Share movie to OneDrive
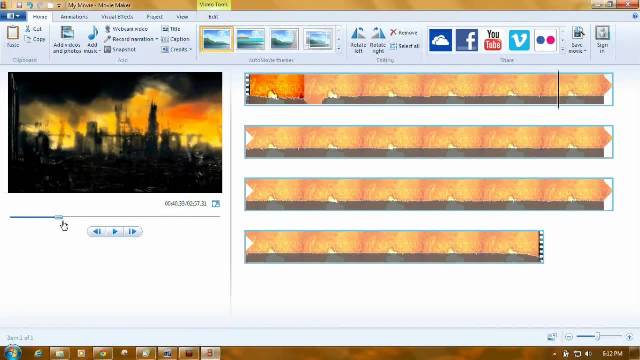The height and width of the screenshot is (360, 640). (440, 40)
